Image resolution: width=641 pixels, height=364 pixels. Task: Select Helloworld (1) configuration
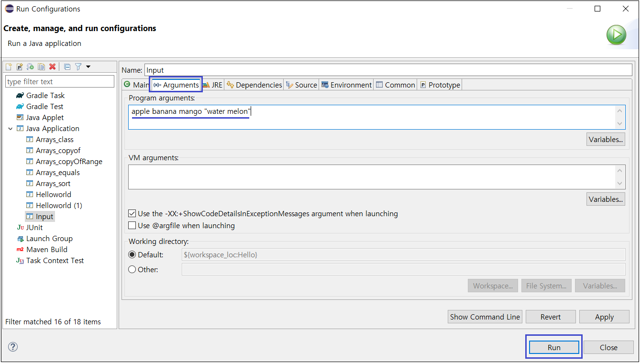pyautogui.click(x=59, y=206)
